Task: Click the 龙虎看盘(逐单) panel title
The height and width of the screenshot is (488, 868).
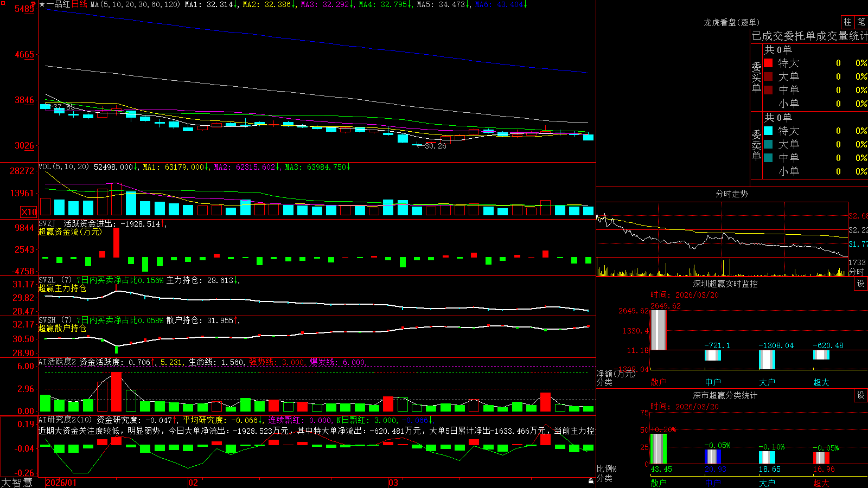Action: pyautogui.click(x=732, y=22)
